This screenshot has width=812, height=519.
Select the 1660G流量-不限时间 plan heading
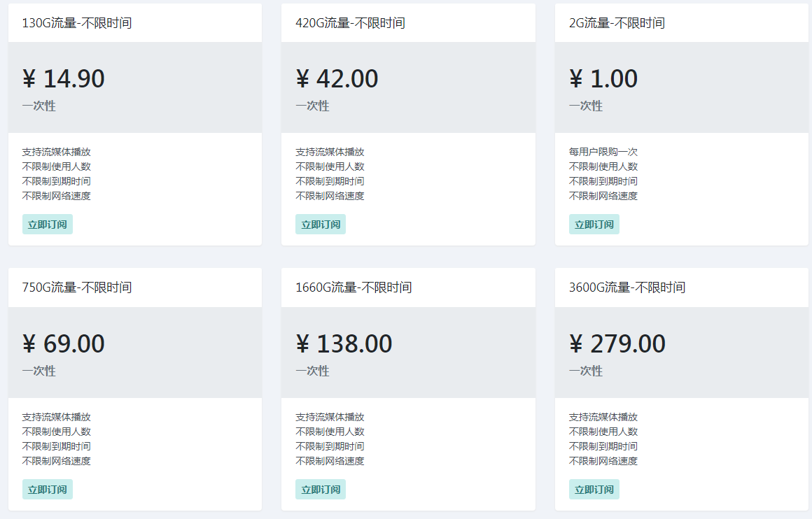pos(353,287)
